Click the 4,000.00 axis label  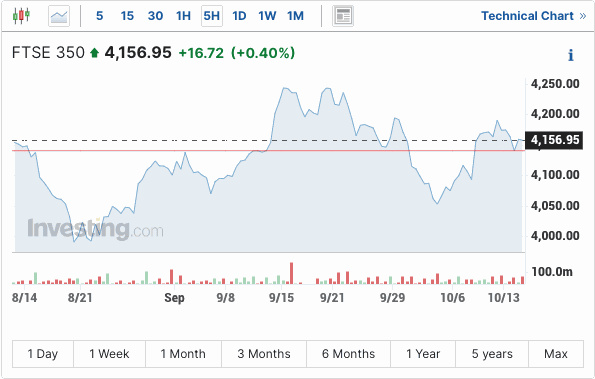[x=555, y=236]
